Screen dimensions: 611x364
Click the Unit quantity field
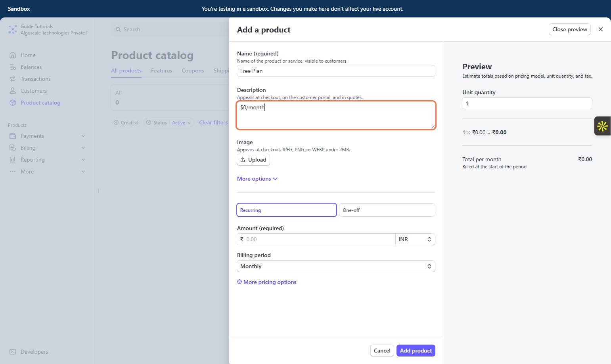(x=527, y=103)
